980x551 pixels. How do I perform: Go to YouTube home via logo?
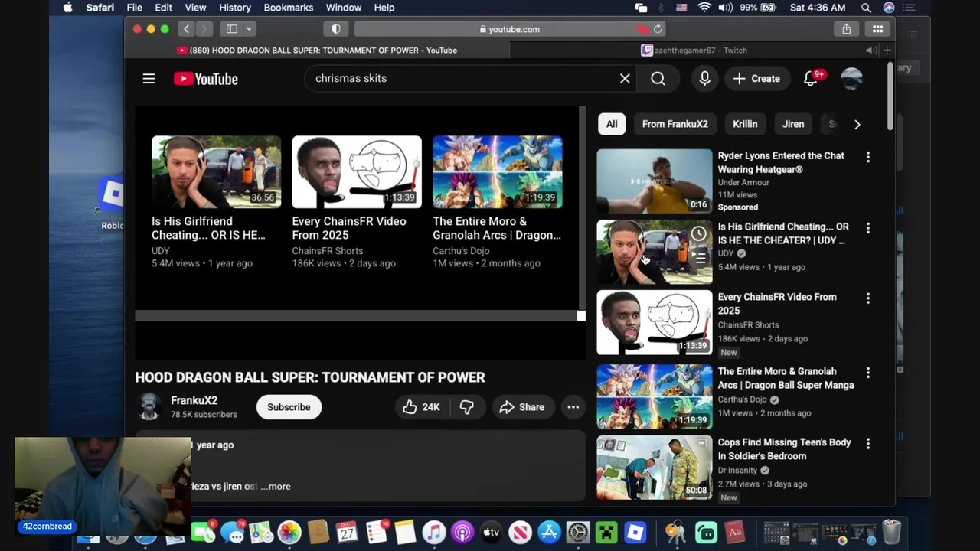pyautogui.click(x=205, y=79)
